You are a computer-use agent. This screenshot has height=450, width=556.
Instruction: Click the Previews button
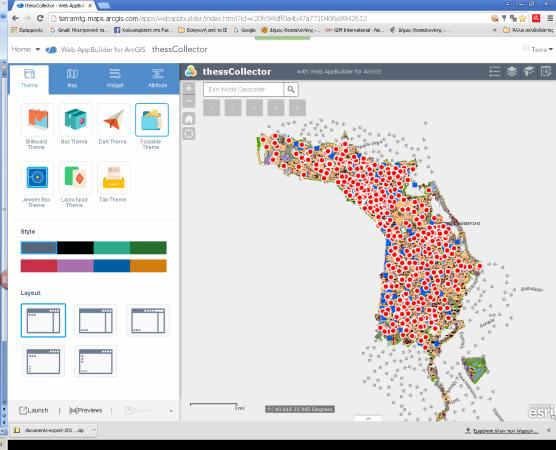[86, 410]
